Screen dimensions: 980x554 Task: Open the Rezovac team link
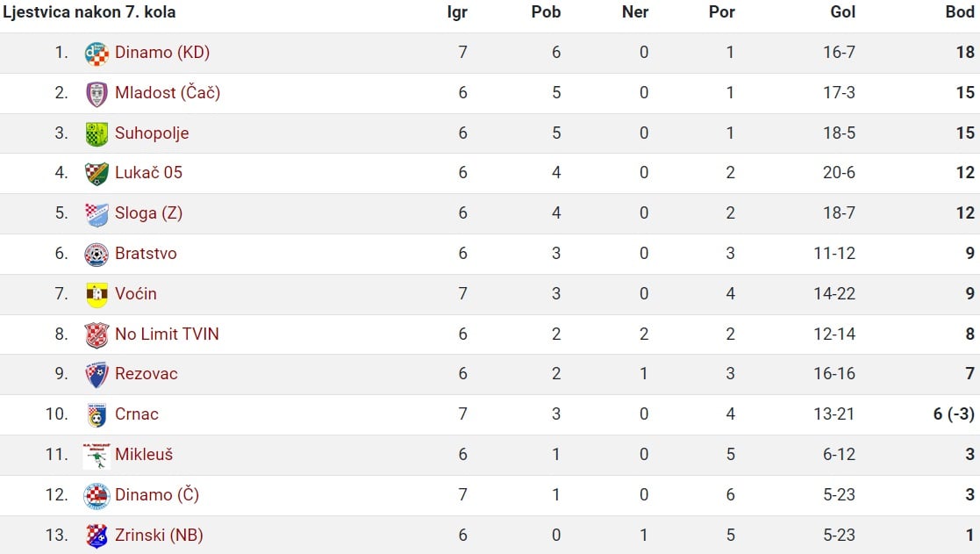147,374
